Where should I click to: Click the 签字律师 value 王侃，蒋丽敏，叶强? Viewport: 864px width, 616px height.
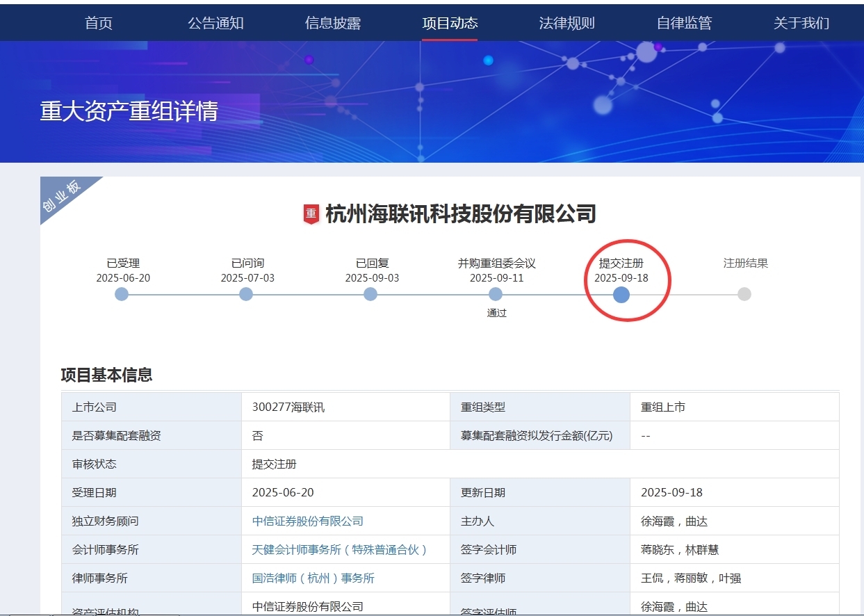pyautogui.click(x=690, y=578)
